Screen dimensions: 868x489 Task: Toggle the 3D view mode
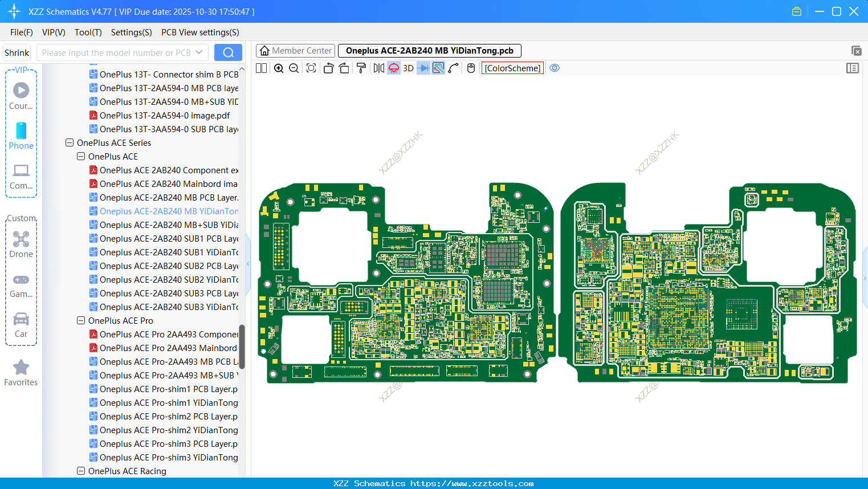(x=408, y=68)
